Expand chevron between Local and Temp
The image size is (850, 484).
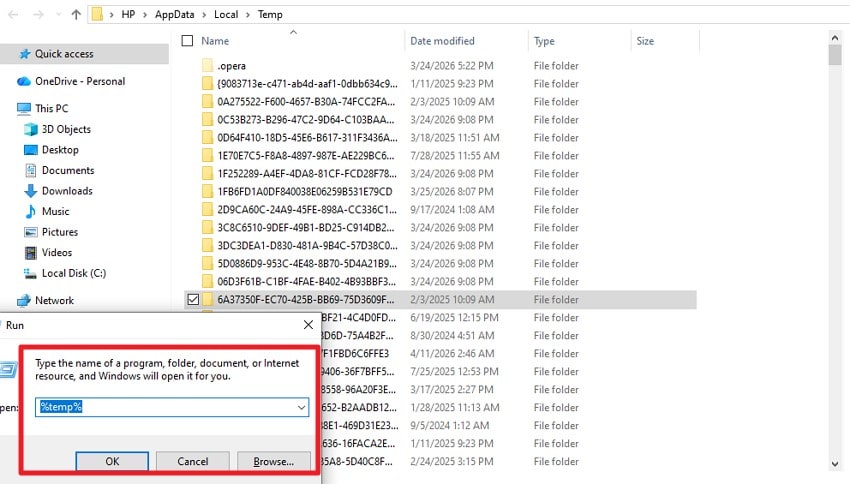coord(248,15)
